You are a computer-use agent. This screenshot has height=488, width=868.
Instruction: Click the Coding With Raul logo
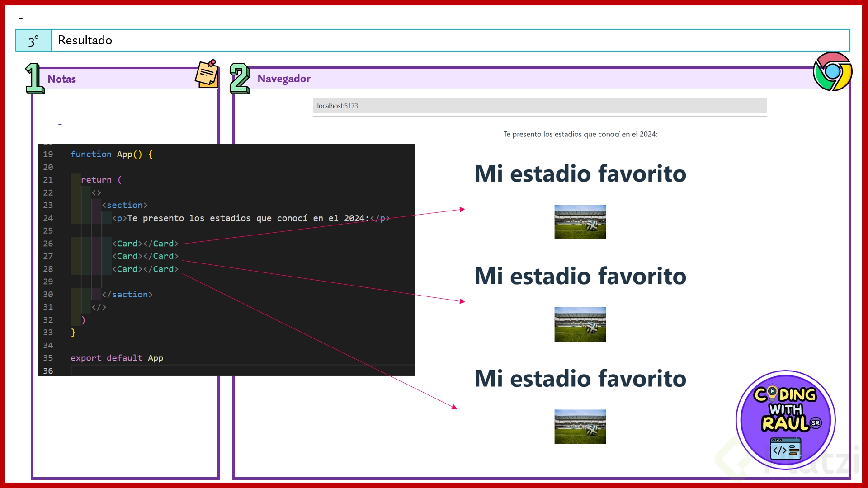point(785,420)
